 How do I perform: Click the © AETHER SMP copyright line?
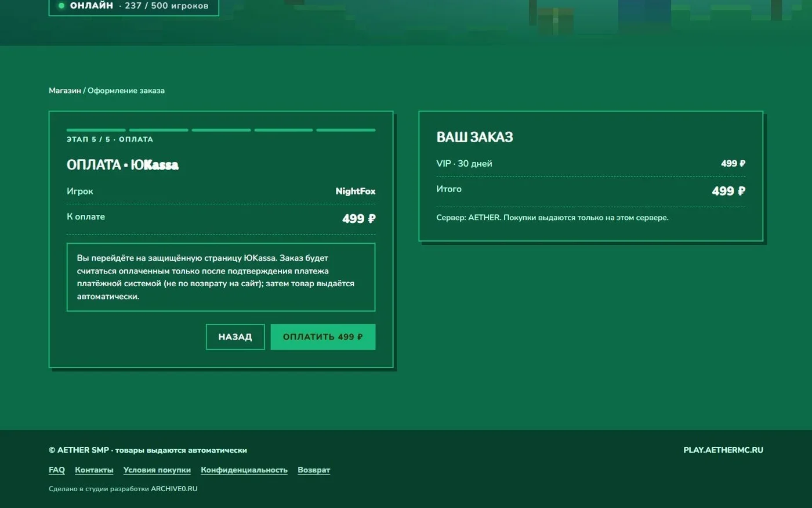148,450
